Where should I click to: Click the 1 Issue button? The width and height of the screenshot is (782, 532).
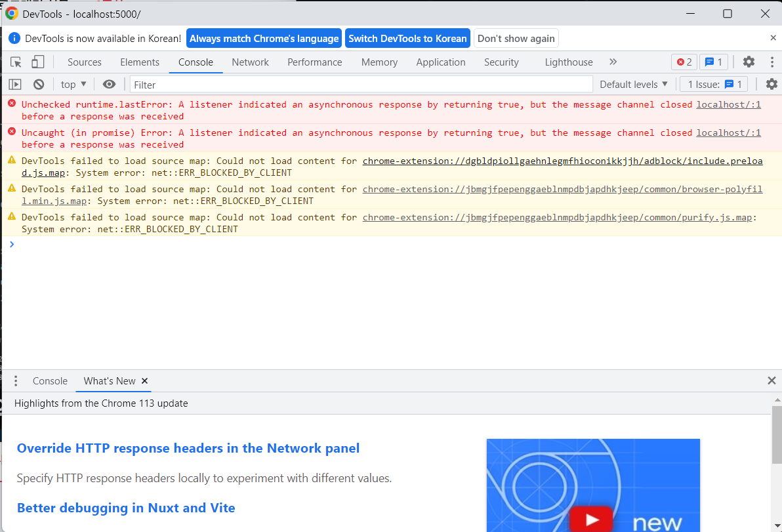coord(714,84)
